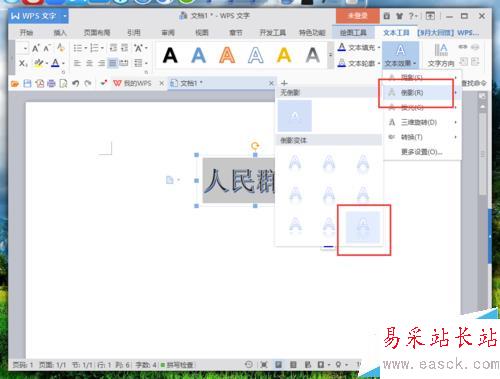Open the 页面布局 ribbon tab
Screen dimensions: 500x379
97,32
